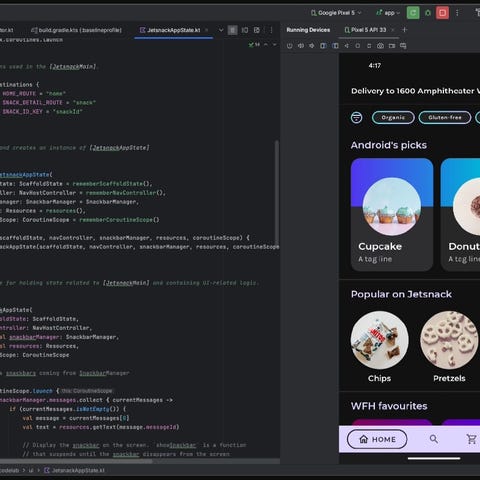
Task: Click the editor vertical scrollbar thumb
Action: pyautogui.click(x=277, y=193)
